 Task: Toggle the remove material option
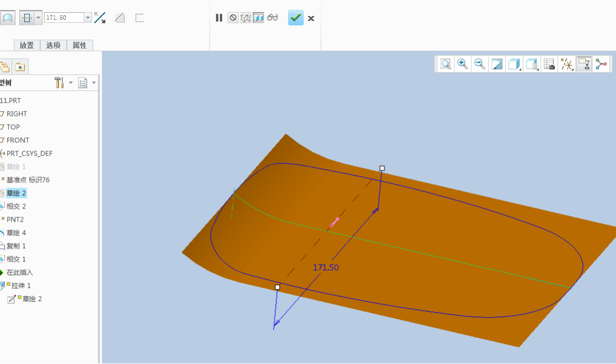[120, 18]
